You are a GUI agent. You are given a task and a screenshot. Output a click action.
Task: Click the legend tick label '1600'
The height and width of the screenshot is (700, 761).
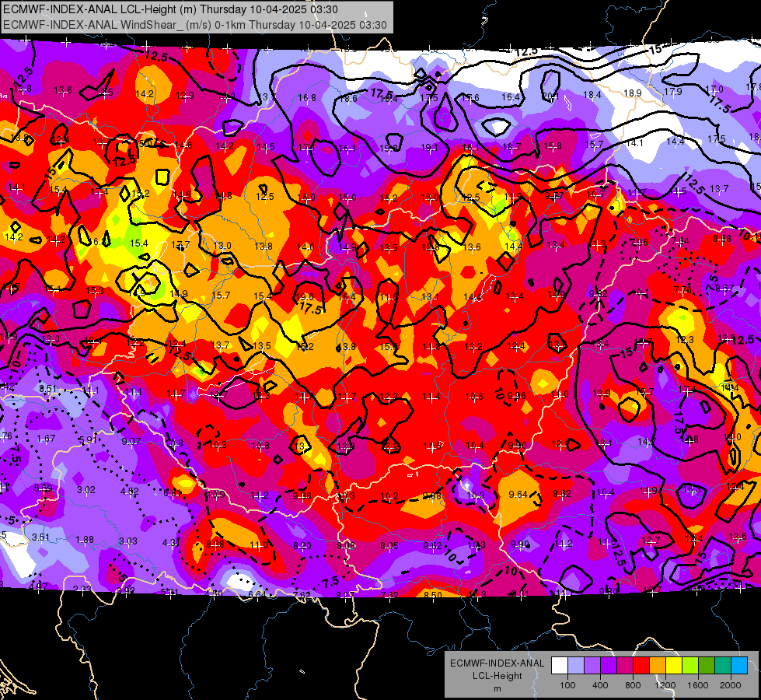click(x=698, y=685)
